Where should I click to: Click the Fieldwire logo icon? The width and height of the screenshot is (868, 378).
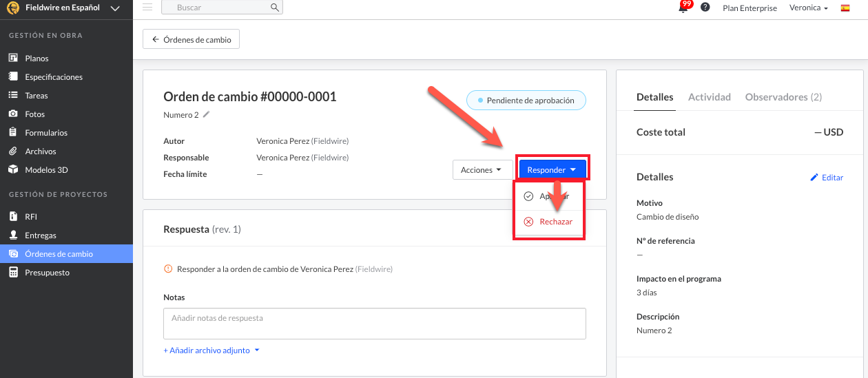pos(12,8)
